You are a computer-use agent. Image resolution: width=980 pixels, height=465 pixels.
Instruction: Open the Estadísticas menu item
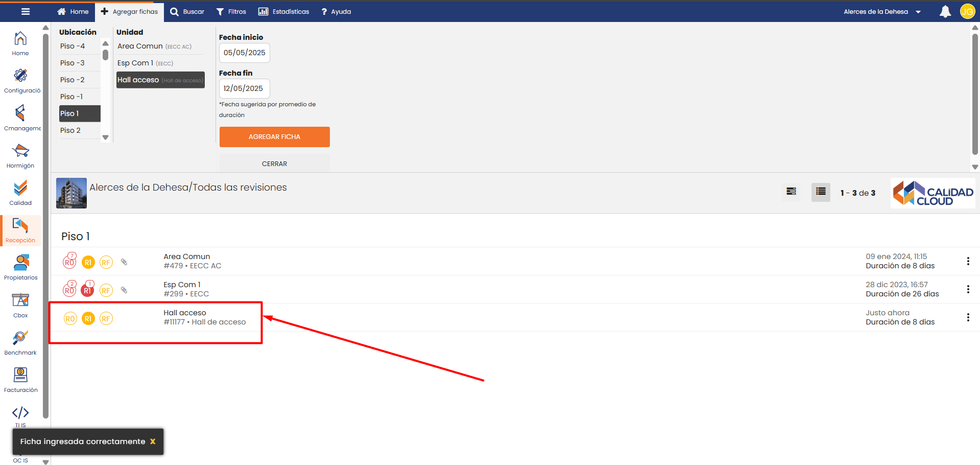(x=284, y=12)
